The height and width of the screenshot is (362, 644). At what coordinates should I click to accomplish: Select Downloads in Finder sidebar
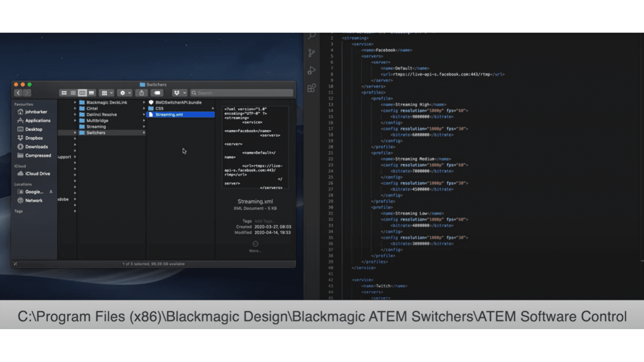[36, 147]
